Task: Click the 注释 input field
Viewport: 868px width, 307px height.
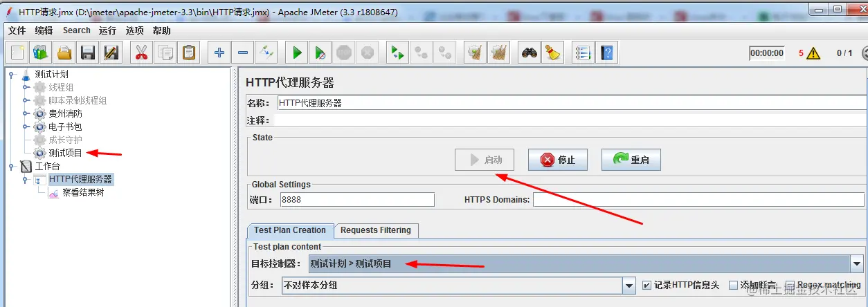Action: coord(572,120)
